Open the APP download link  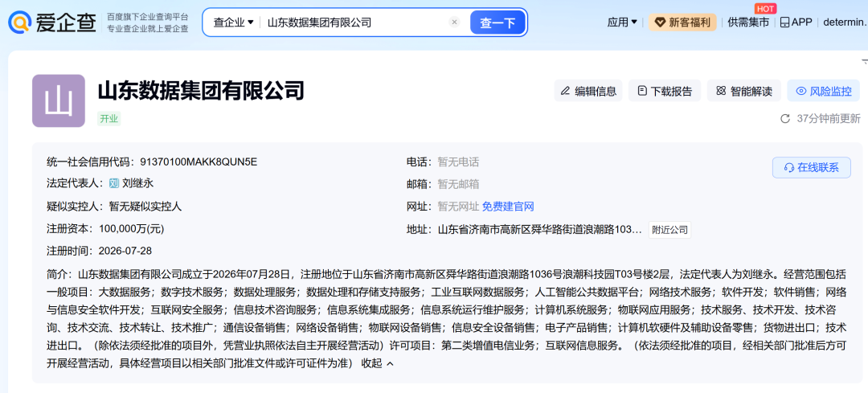(796, 23)
